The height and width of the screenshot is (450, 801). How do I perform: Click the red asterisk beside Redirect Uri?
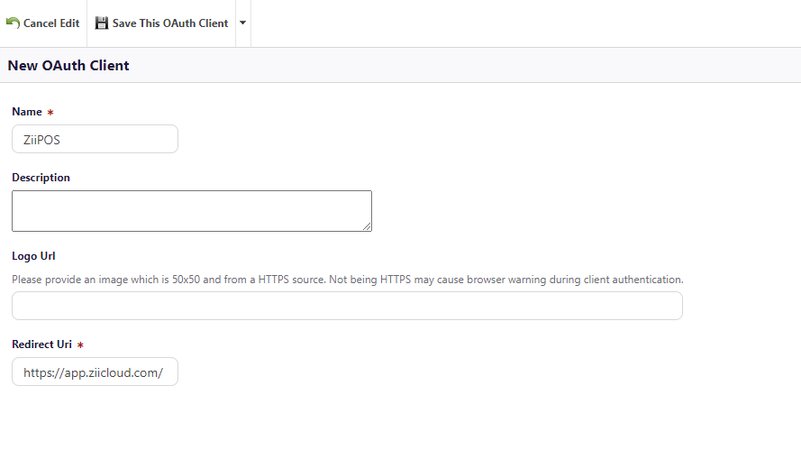pyautogui.click(x=80, y=345)
